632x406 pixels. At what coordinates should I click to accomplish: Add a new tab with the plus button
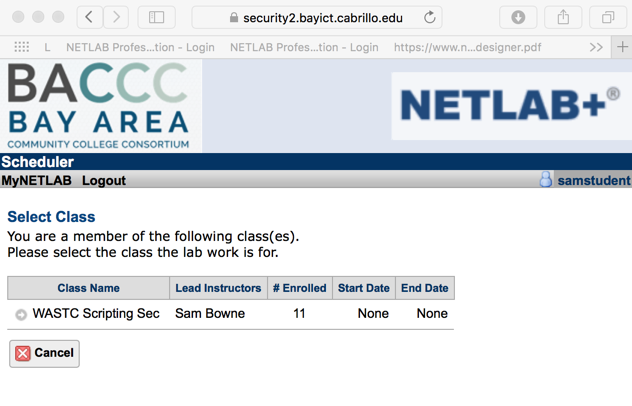click(622, 47)
